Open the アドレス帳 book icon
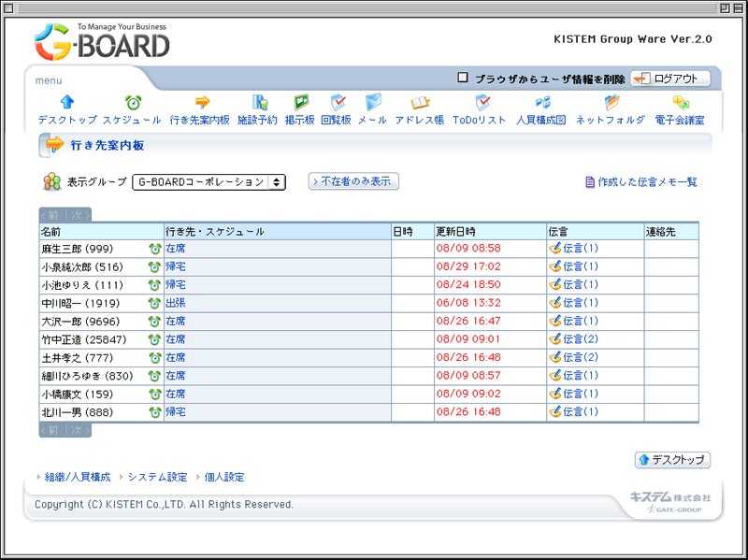The image size is (748, 560). (420, 102)
